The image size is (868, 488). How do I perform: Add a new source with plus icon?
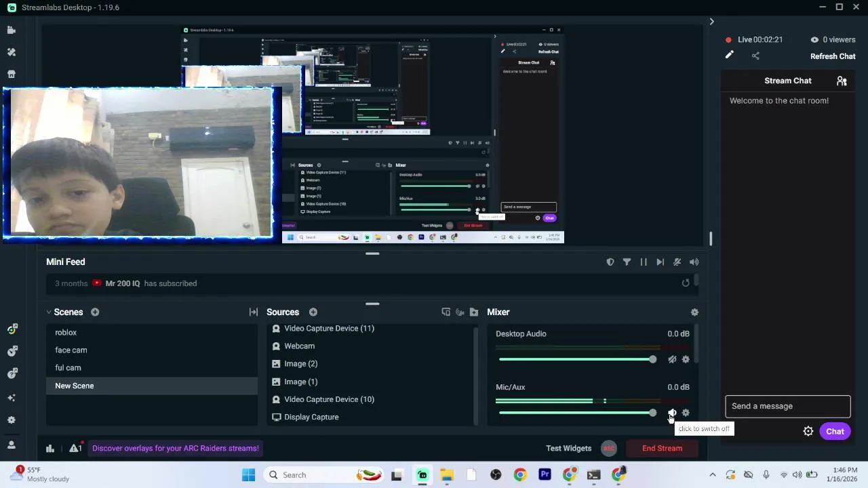313,312
